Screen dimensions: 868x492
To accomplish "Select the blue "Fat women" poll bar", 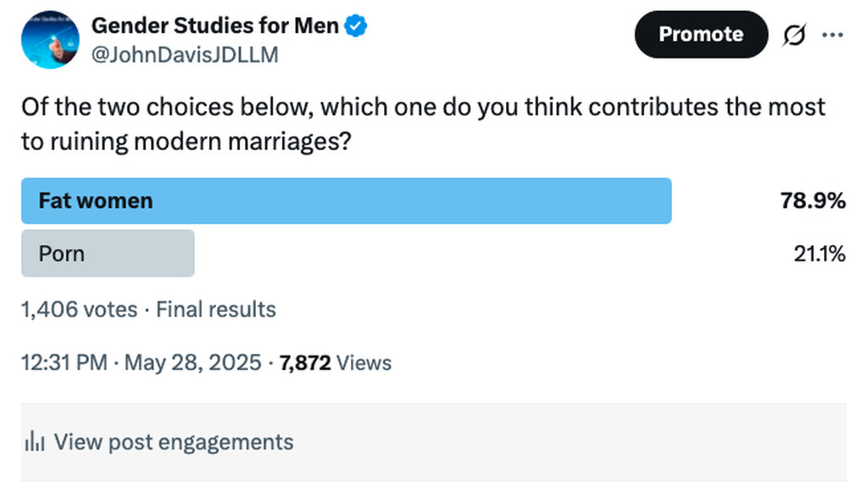I will click(x=346, y=201).
